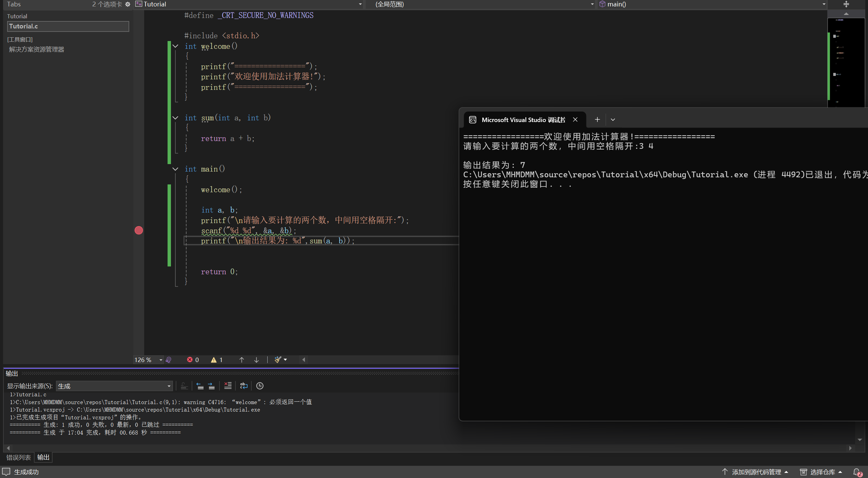Image resolution: width=868 pixels, height=478 pixels.
Task: Click 选择仓库 in status bar
Action: (x=823, y=472)
